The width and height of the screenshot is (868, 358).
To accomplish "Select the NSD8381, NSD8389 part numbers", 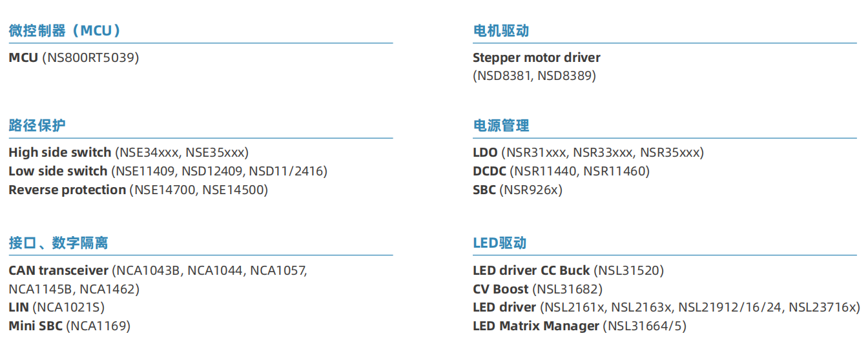I will [x=534, y=76].
